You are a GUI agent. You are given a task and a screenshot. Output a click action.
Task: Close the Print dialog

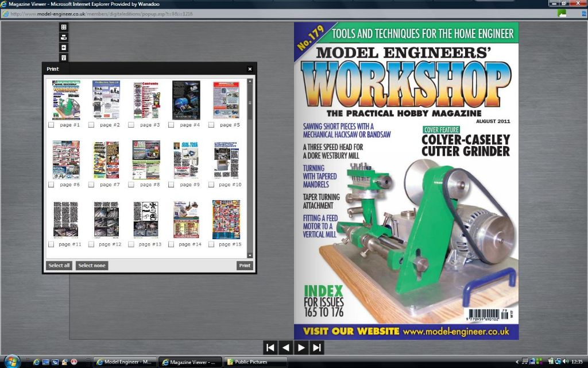(250, 69)
